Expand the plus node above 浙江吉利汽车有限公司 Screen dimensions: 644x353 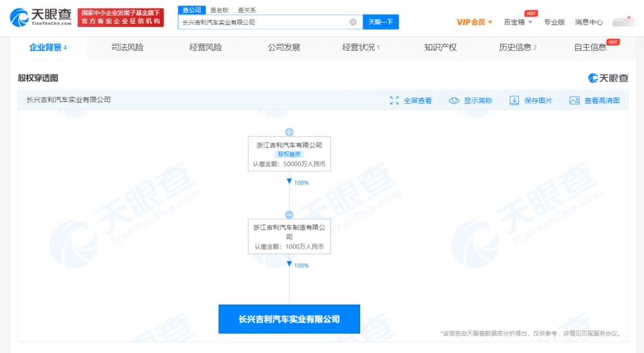coord(289,132)
